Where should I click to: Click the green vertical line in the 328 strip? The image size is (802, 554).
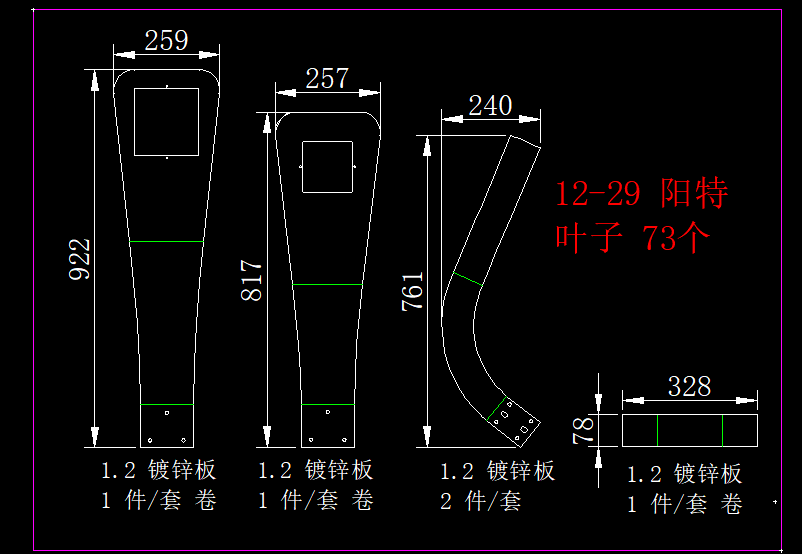pyautogui.click(x=722, y=430)
